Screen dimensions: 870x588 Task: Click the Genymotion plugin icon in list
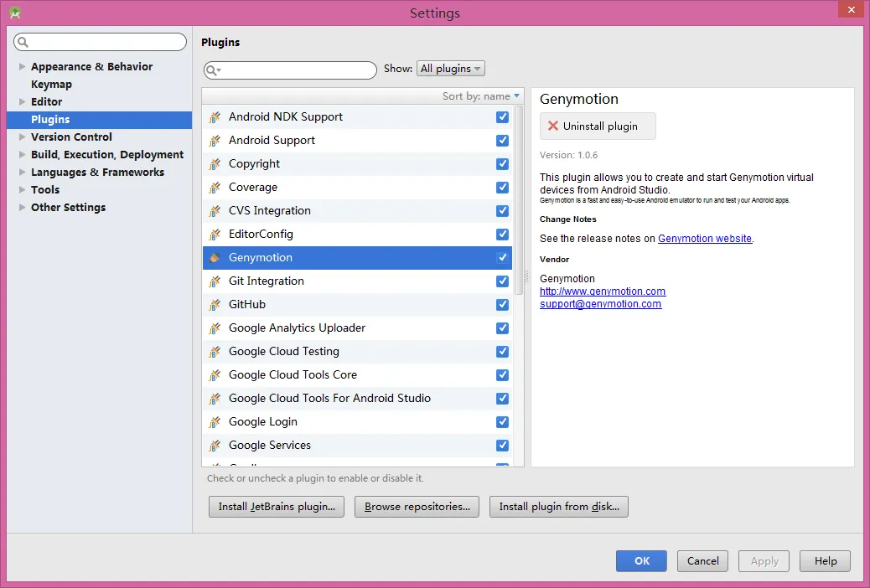coord(215,258)
